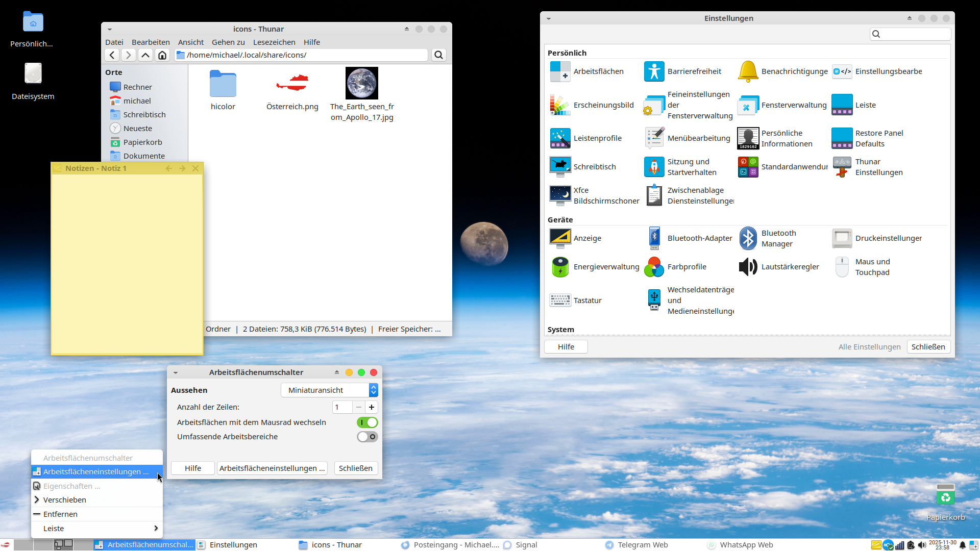Click the Einstellungen search input field

tap(914, 34)
